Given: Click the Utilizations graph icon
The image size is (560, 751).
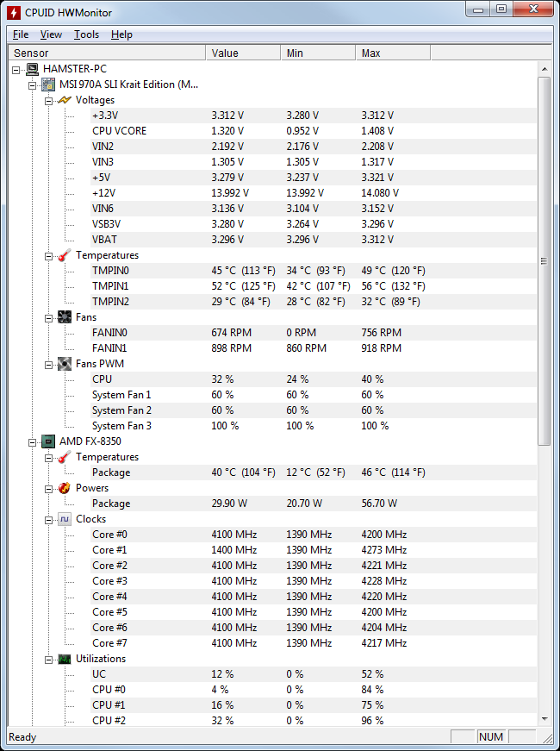Looking at the screenshot, I should pyautogui.click(x=65, y=659).
